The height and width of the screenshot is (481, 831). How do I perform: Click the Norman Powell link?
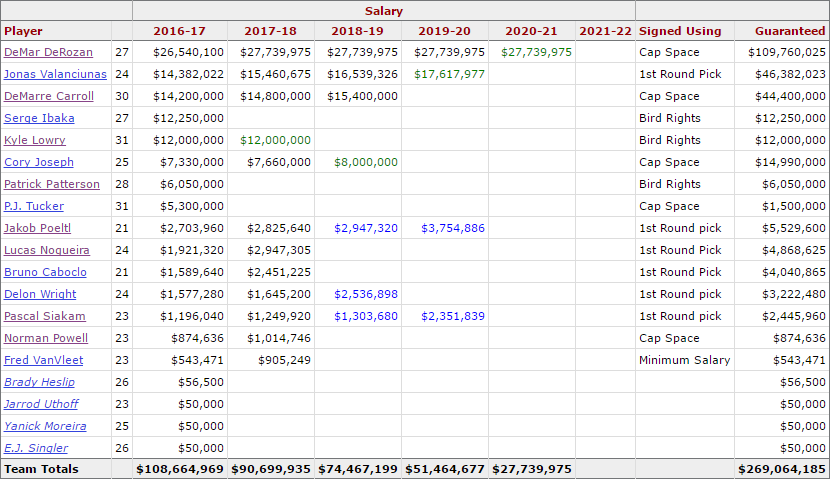(45, 338)
